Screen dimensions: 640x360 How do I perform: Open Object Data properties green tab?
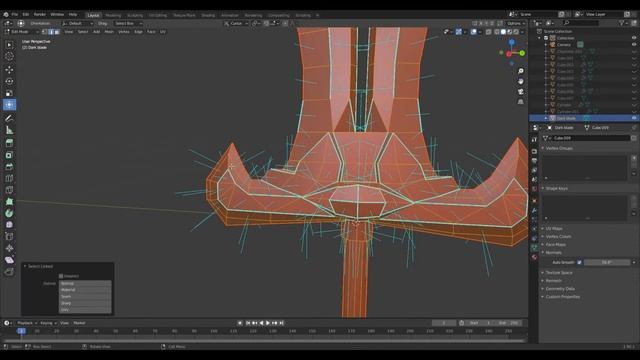(x=534, y=248)
